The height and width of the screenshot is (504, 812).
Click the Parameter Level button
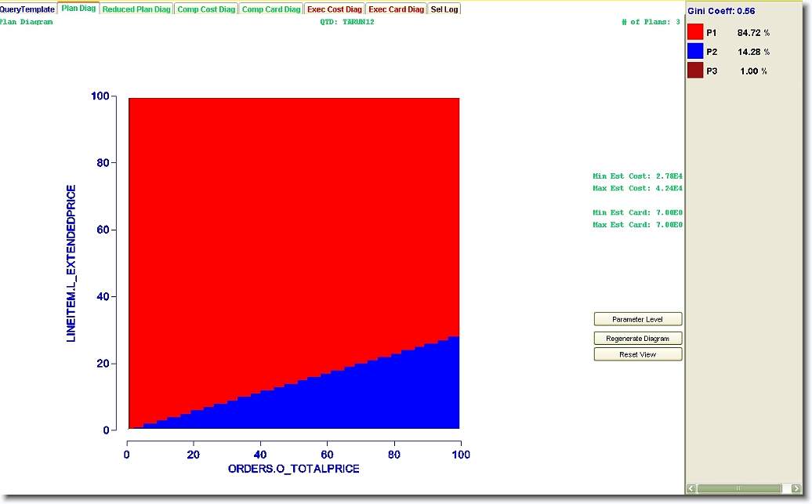click(x=638, y=320)
